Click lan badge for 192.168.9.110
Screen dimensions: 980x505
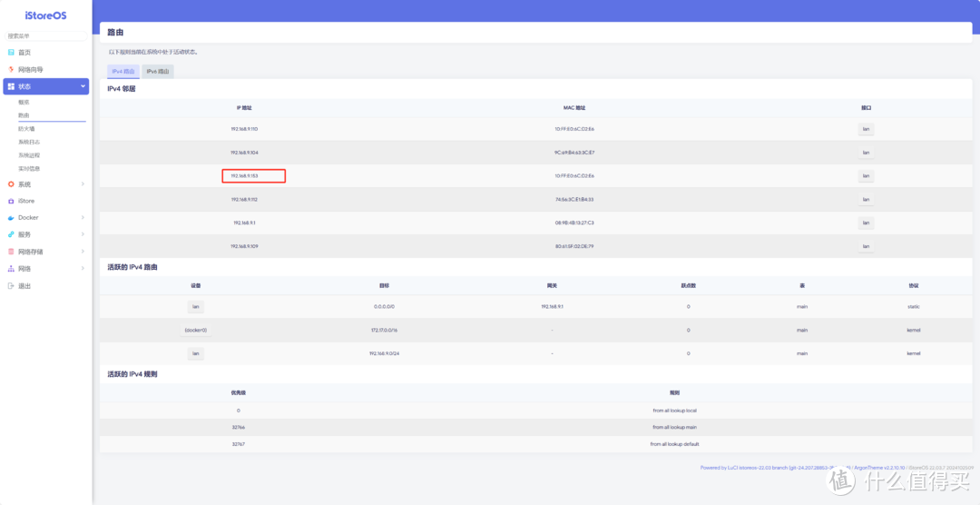[x=866, y=129]
